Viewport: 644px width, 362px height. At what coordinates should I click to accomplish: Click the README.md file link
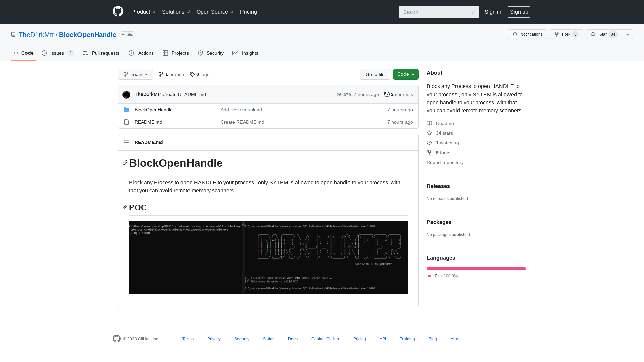pyautogui.click(x=148, y=122)
